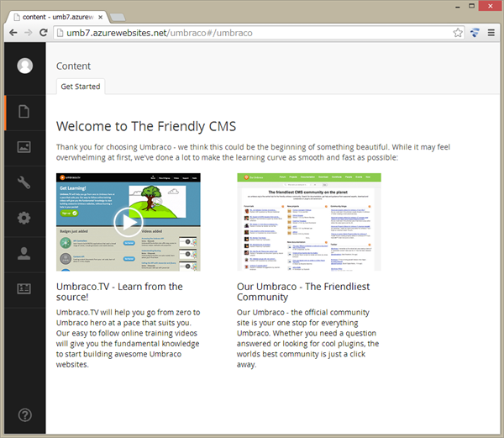Open the Content section in sidebar
Screen dimensions: 504x438
25,112
